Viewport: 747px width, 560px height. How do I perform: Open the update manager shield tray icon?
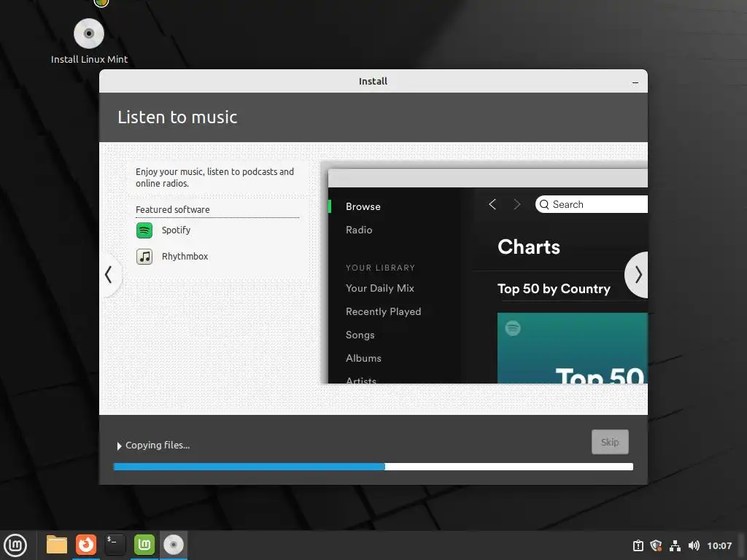tap(656, 545)
